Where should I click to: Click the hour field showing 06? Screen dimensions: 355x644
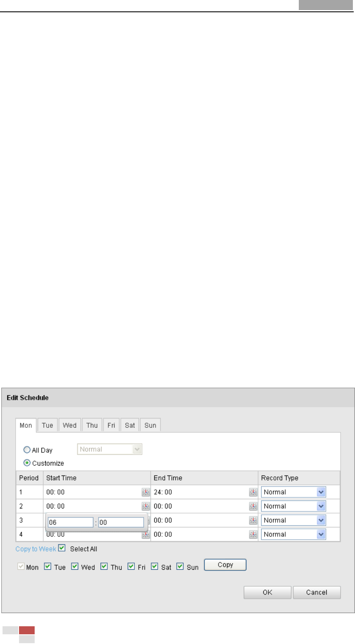[x=70, y=522]
